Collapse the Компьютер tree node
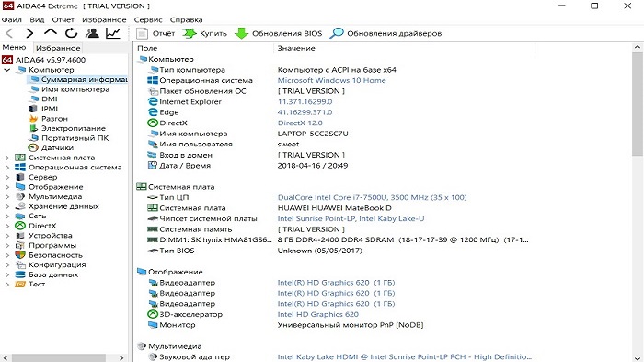 pyautogui.click(x=6, y=70)
